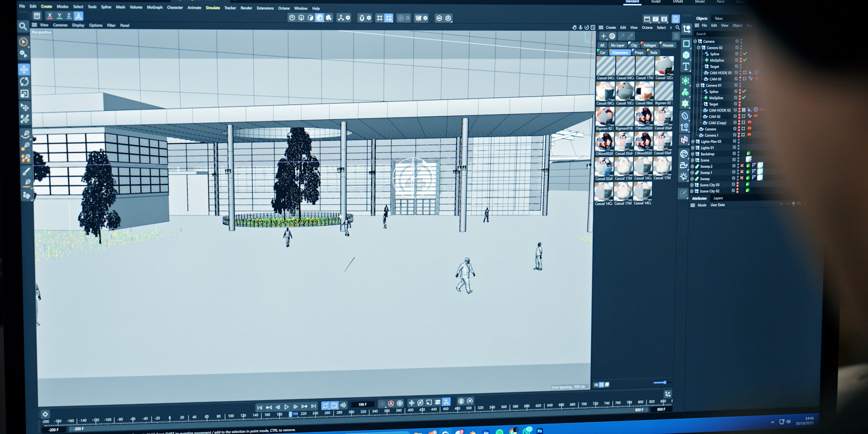Open Spotify from the taskbar
868x434 pixels.
(x=500, y=432)
